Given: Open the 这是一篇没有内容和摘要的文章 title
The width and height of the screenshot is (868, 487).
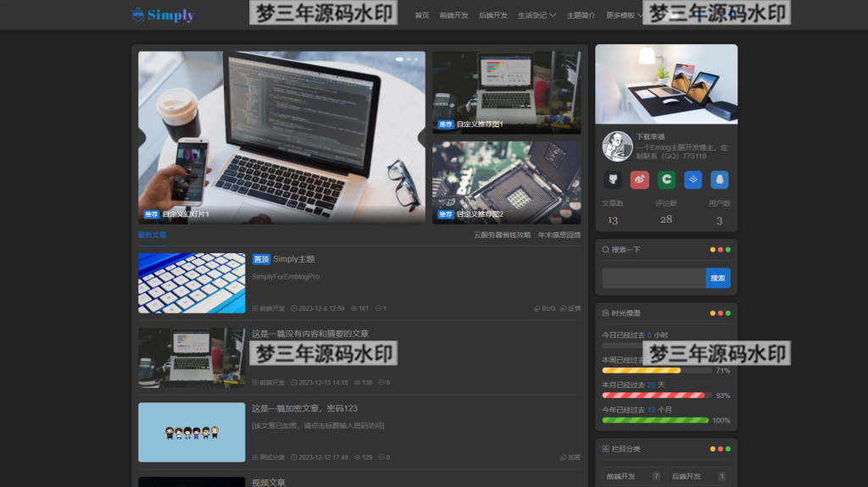Looking at the screenshot, I should 310,334.
